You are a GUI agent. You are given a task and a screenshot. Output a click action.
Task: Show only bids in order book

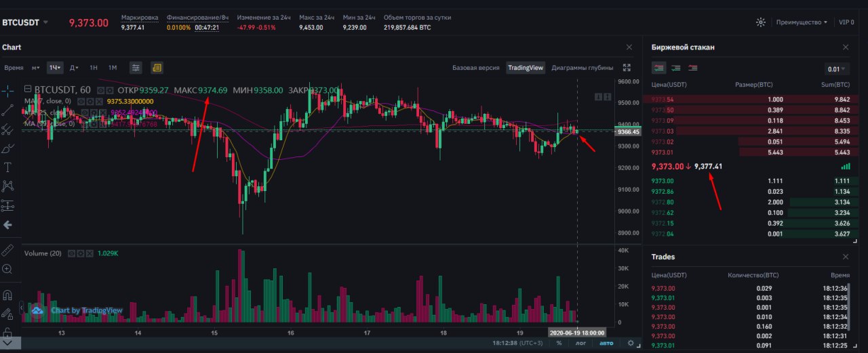point(676,68)
